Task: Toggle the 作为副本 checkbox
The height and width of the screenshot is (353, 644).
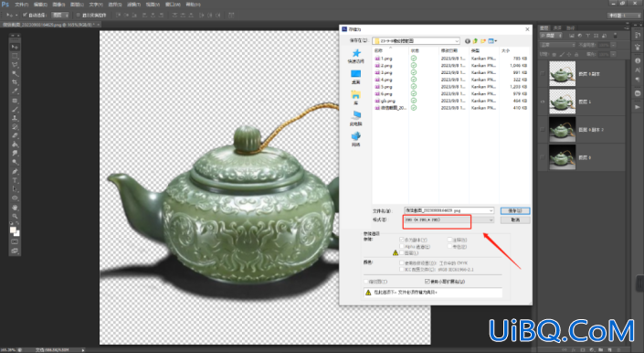Action: (402, 240)
